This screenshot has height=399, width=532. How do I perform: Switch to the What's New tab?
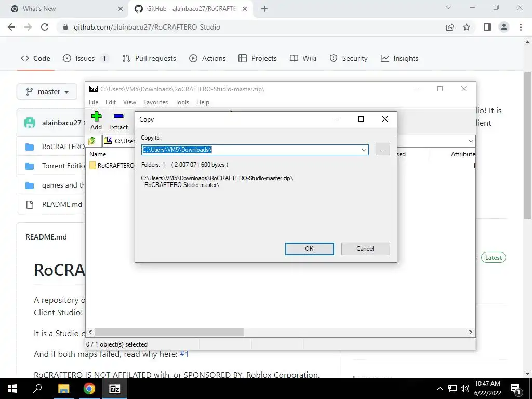pos(64,9)
